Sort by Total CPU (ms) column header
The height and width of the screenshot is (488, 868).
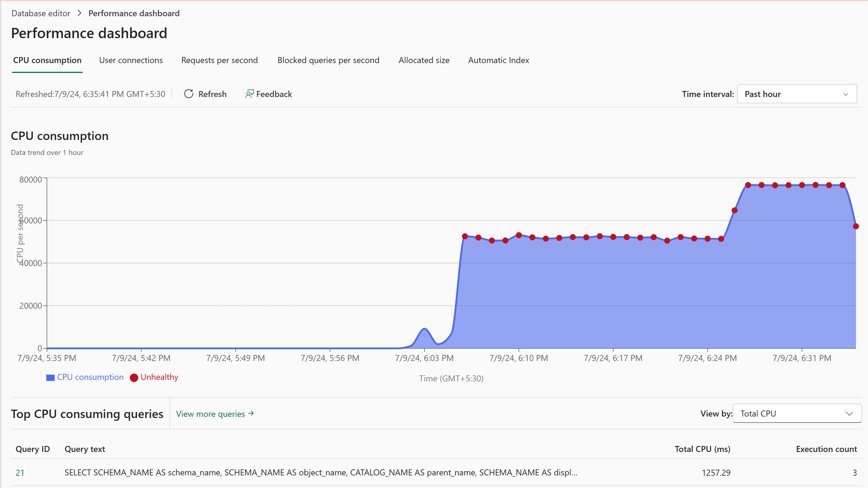[x=702, y=449]
